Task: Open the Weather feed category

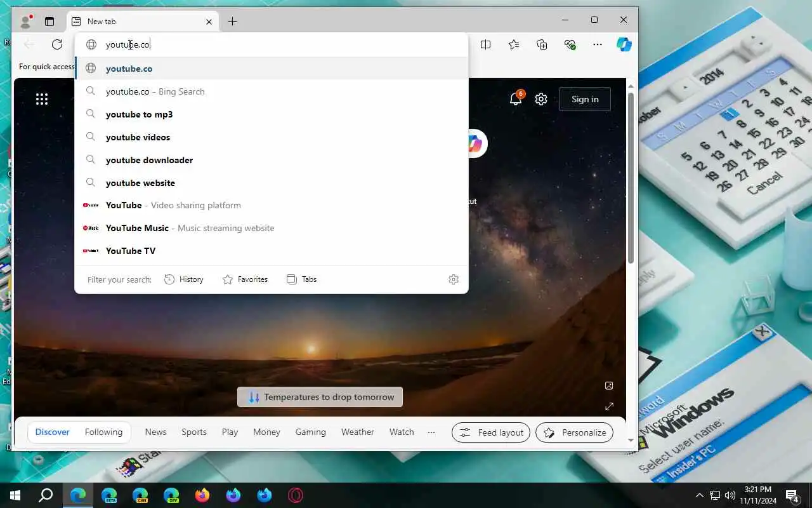Action: (358, 432)
